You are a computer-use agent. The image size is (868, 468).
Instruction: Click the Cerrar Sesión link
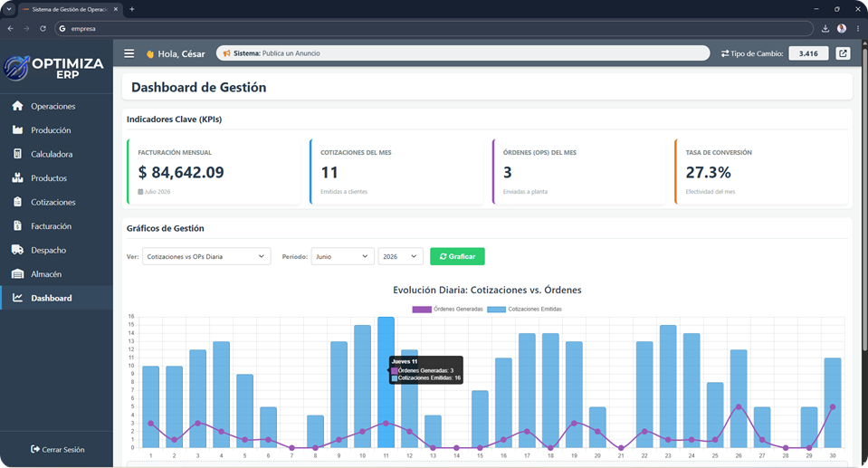click(x=58, y=449)
